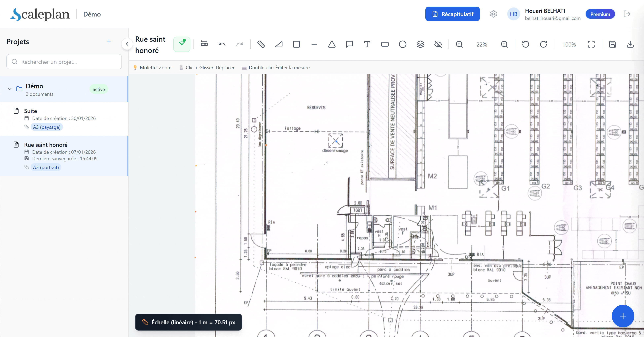Open the layers panel
Image resolution: width=644 pixels, height=337 pixels.
click(420, 44)
